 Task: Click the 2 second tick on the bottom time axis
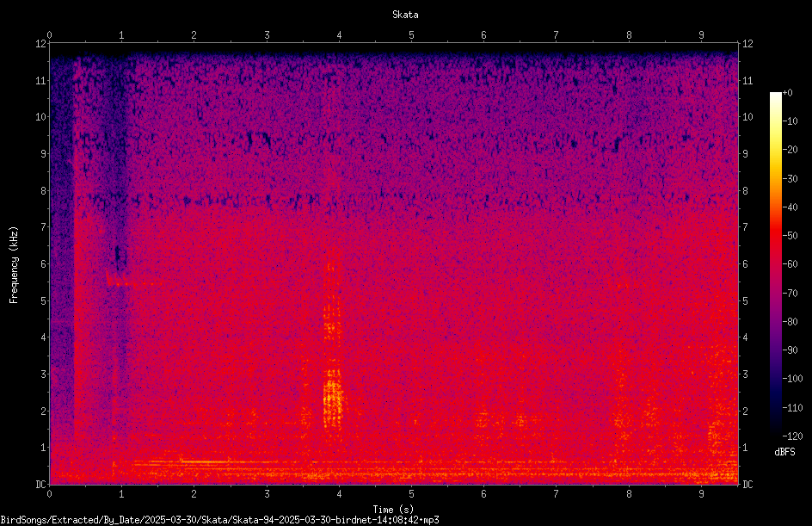[194, 494]
